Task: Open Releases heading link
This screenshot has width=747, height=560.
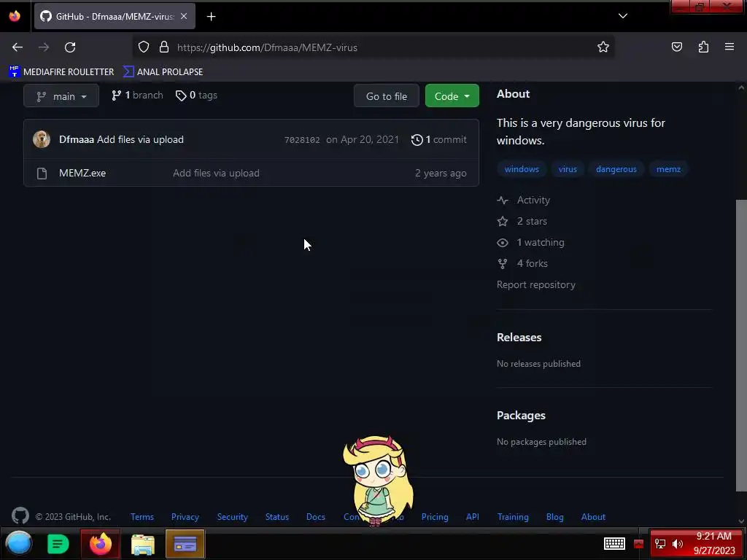Action: pos(519,337)
